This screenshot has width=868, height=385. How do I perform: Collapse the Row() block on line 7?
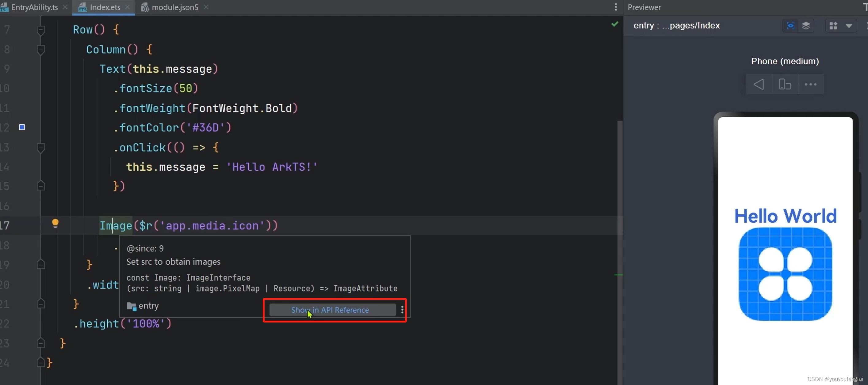point(41,30)
